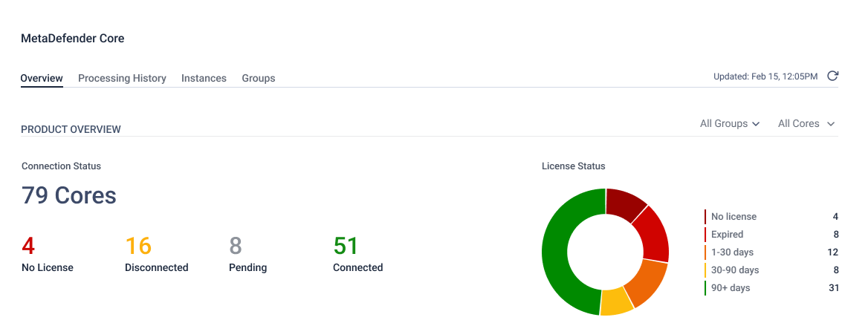Click the PRODUCT OVERVIEW section header
Screen dimensions: 868x323
[x=71, y=129]
